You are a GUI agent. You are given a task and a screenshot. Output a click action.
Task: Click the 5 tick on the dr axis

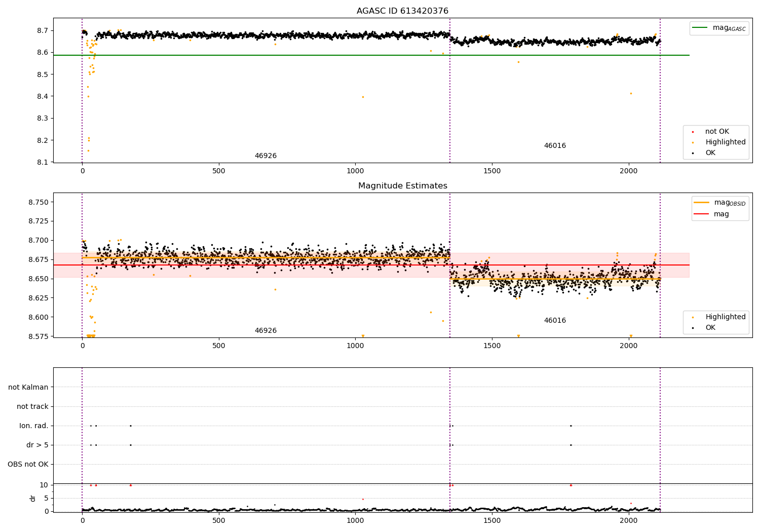[x=47, y=499]
